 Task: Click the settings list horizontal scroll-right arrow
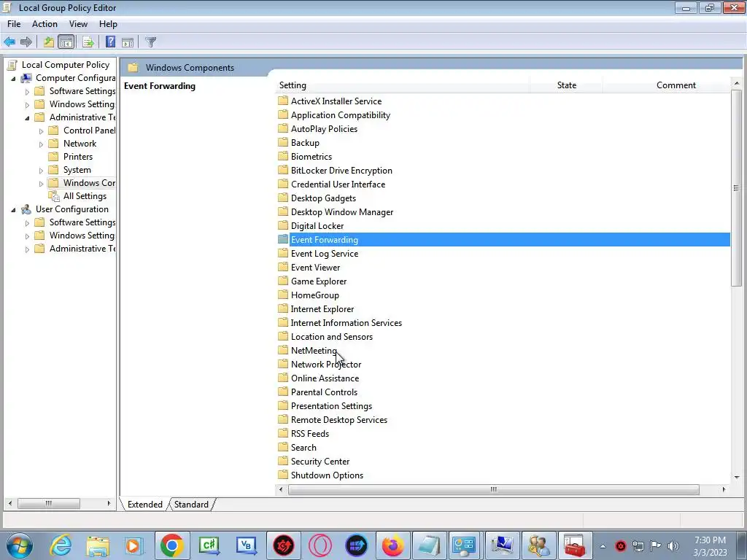click(x=724, y=489)
